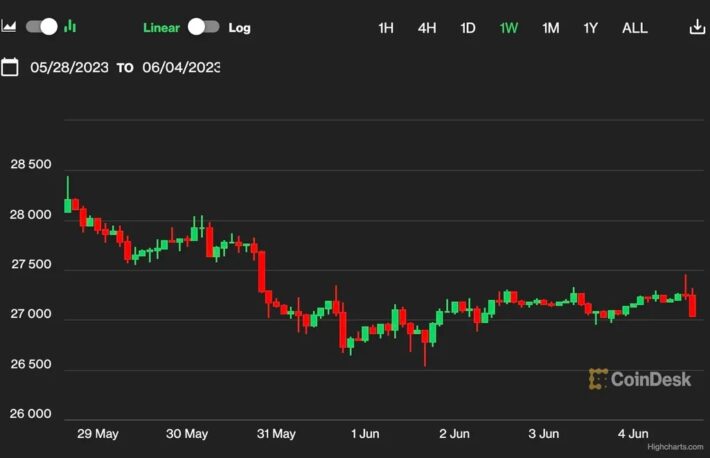Click the 28 000 price axis label
Viewport: 710px width, 458px height.
[31, 215]
